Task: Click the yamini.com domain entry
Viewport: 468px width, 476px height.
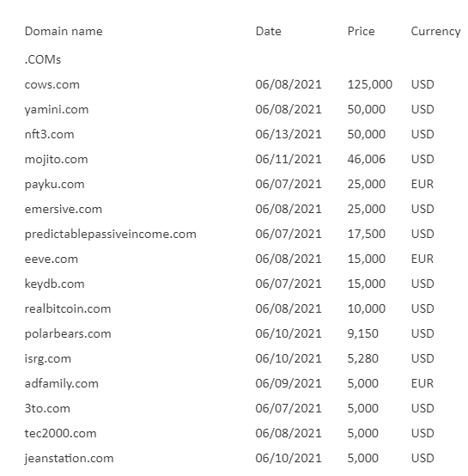Action: pyautogui.click(x=57, y=110)
